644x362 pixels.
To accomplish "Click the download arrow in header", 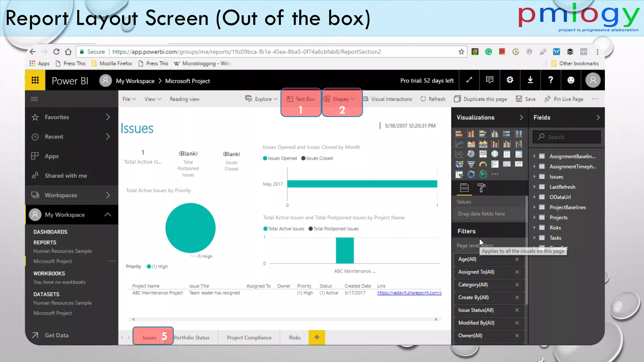I will point(530,80).
